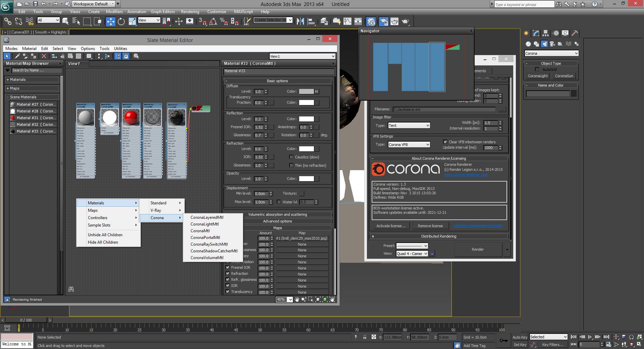Click the Search by Name field

[37, 70]
